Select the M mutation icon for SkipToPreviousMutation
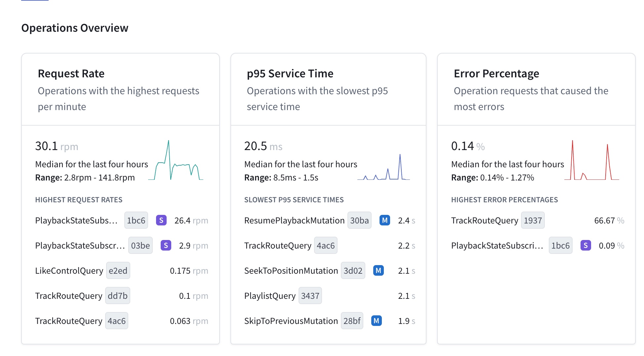644x356 pixels. [x=376, y=321]
